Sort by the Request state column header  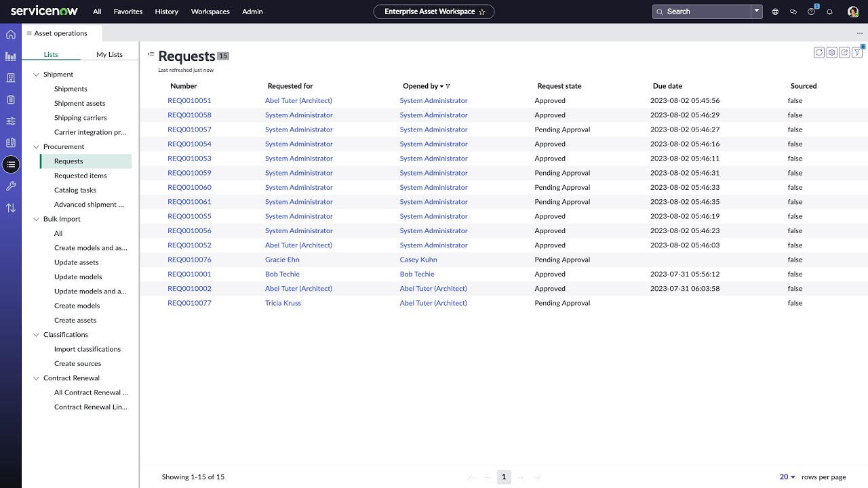coord(559,86)
